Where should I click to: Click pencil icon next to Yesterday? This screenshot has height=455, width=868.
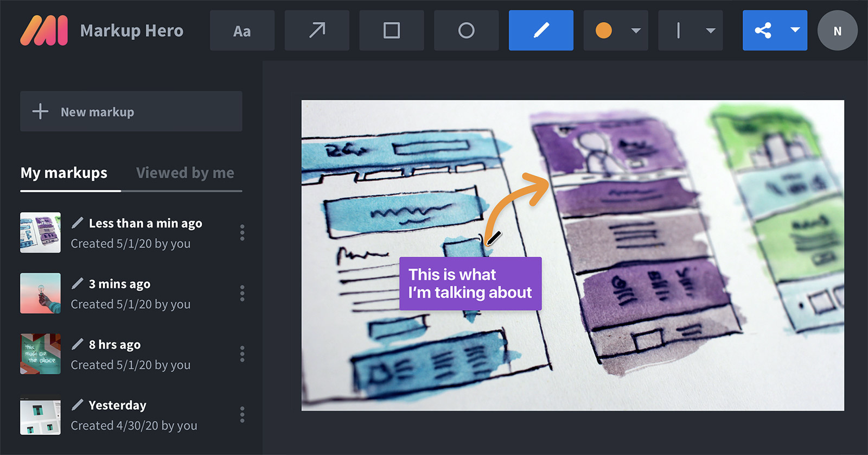pos(78,405)
